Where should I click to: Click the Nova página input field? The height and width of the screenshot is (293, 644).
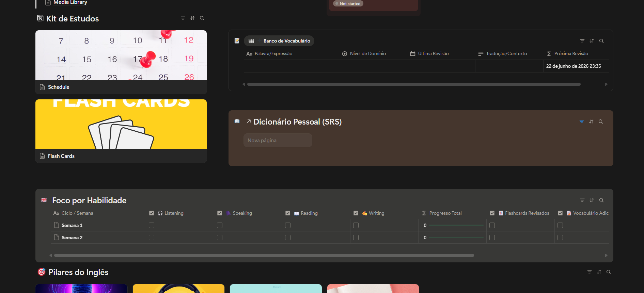(278, 140)
